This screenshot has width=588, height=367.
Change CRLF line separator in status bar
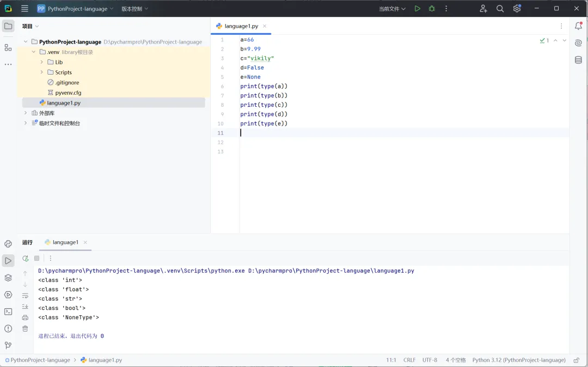click(x=409, y=360)
